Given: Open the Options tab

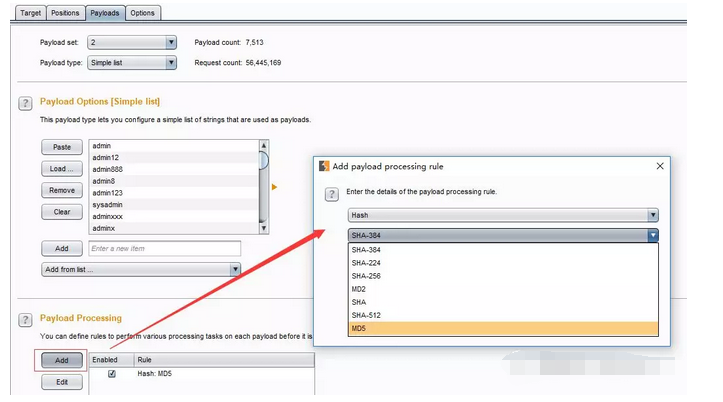Looking at the screenshot, I should (142, 13).
